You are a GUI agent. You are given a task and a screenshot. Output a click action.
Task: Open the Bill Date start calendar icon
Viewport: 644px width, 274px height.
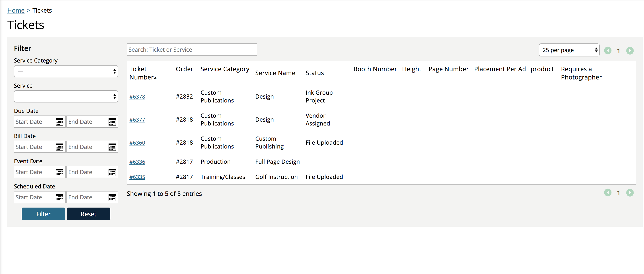tap(59, 147)
